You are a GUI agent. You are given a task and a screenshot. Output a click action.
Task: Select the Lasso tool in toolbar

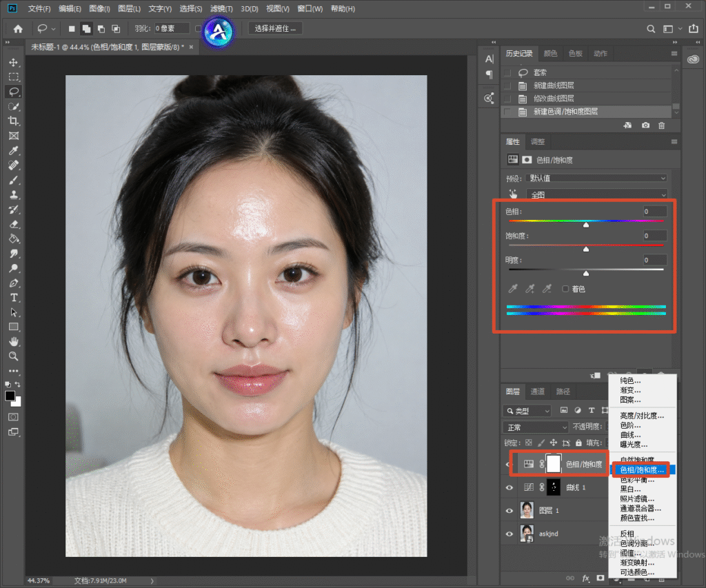[x=14, y=92]
